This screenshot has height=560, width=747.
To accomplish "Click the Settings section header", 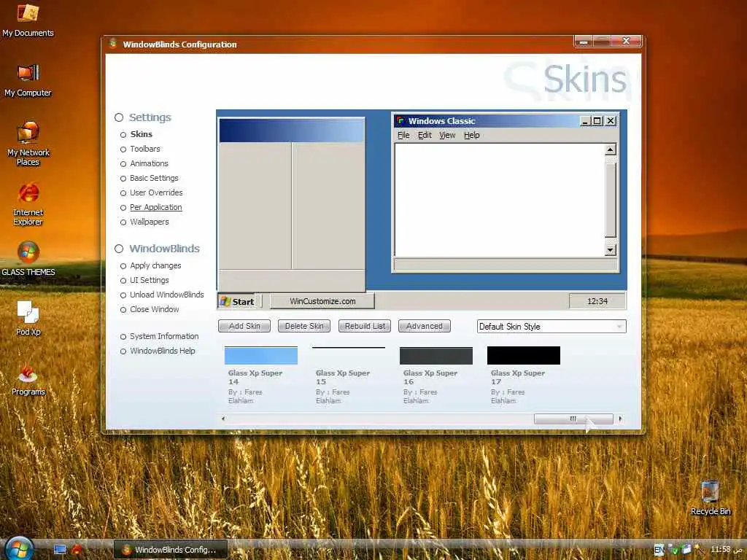I will tap(150, 117).
